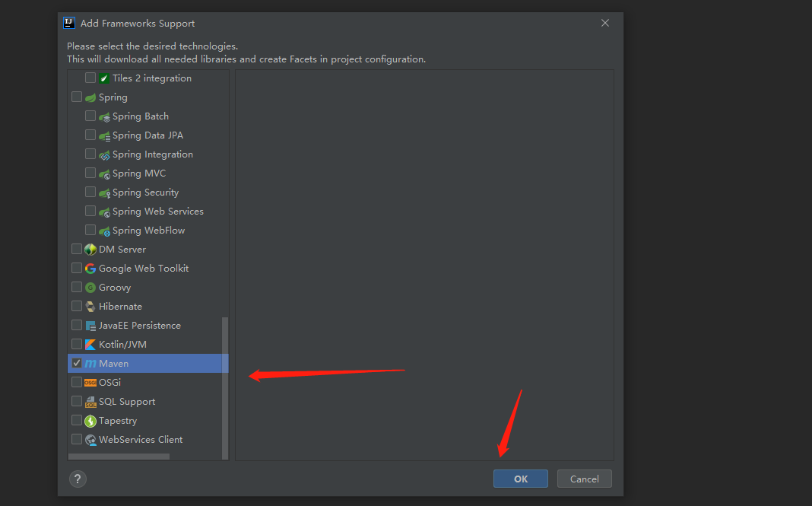Click the Spring Security icon
This screenshot has width=812, height=506.
point(104,193)
